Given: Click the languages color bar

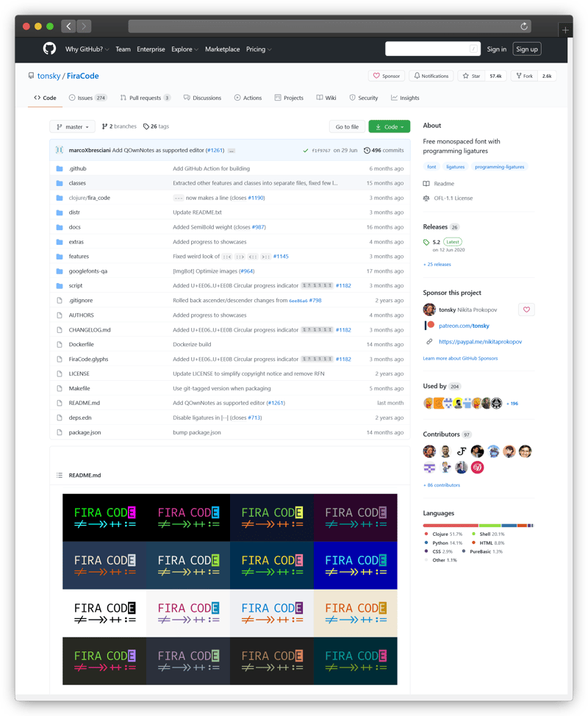Looking at the screenshot, I should pyautogui.click(x=478, y=525).
